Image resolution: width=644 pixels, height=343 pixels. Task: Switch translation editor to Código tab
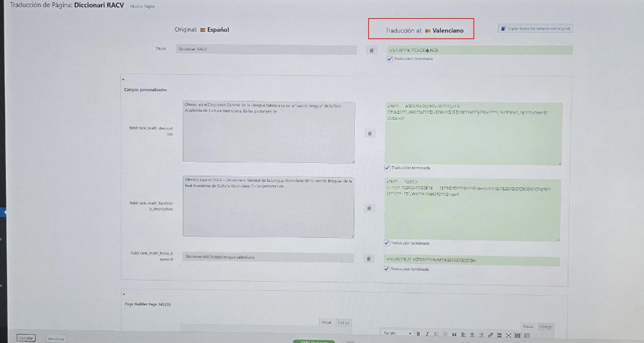click(545, 326)
